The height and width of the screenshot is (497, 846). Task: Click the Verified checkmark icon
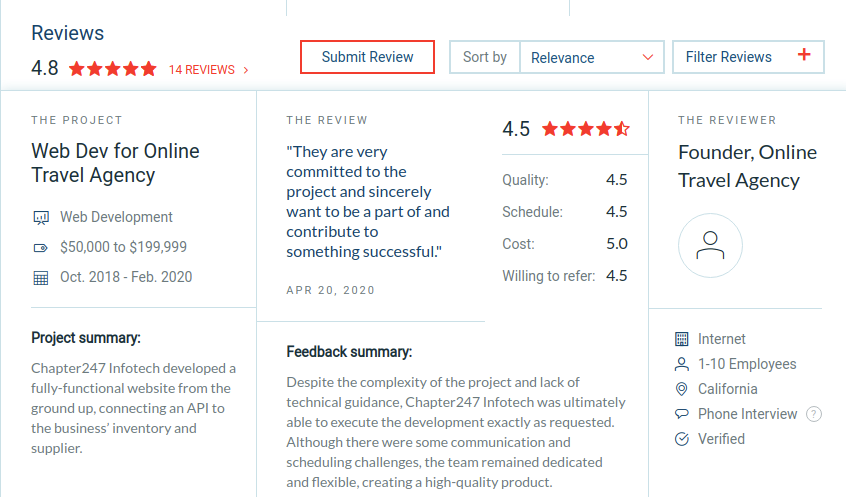coord(682,439)
